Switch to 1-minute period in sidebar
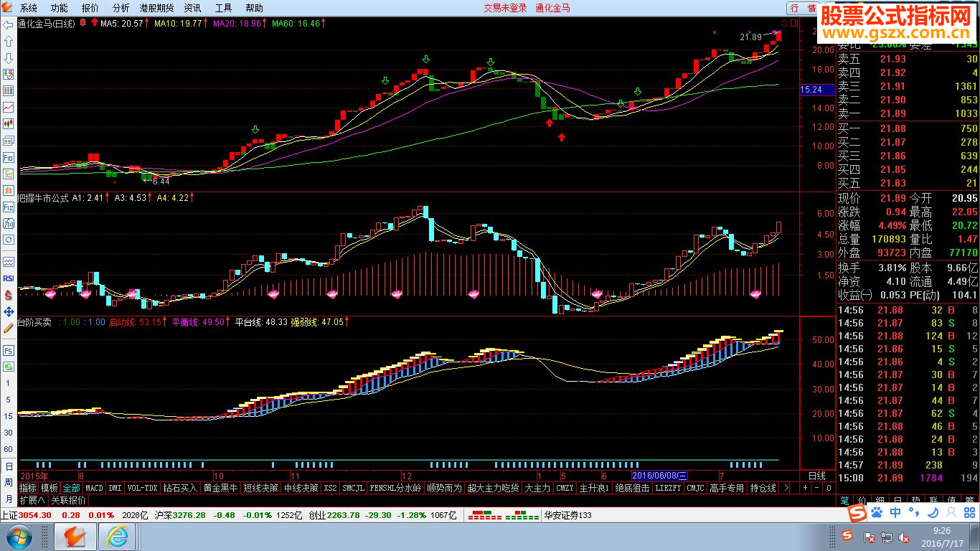The height and width of the screenshot is (551, 980). click(9, 383)
